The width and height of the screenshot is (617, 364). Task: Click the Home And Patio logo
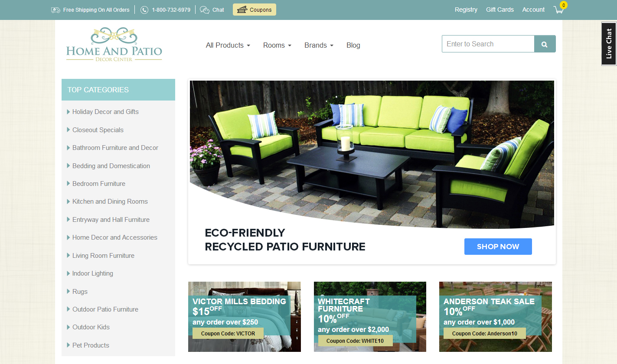point(114,44)
